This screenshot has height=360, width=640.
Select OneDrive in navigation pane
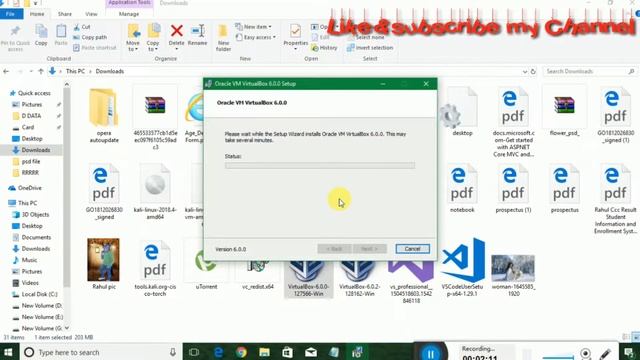[29, 188]
